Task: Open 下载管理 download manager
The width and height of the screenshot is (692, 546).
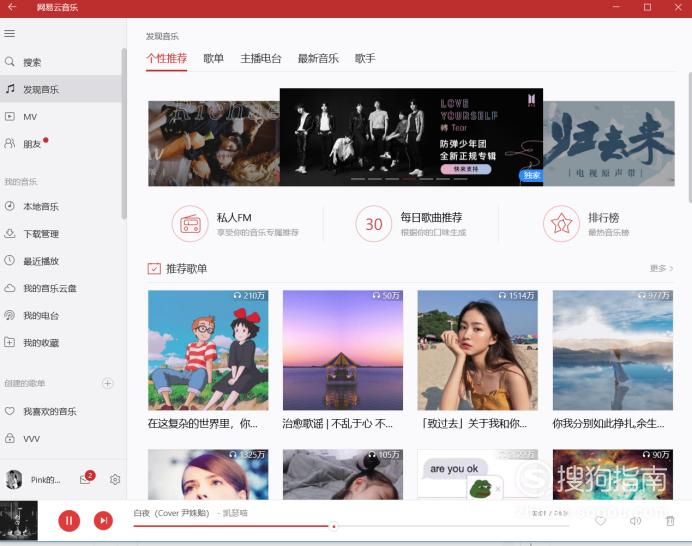Action: [60, 233]
